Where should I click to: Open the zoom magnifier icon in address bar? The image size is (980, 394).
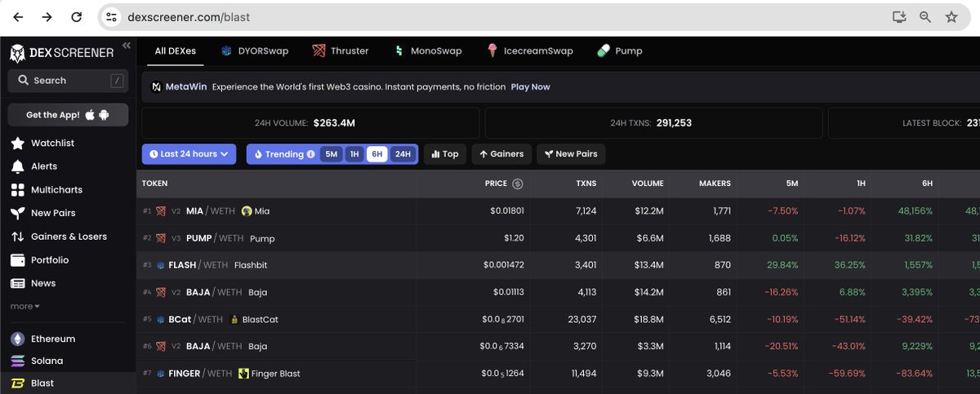925,16
